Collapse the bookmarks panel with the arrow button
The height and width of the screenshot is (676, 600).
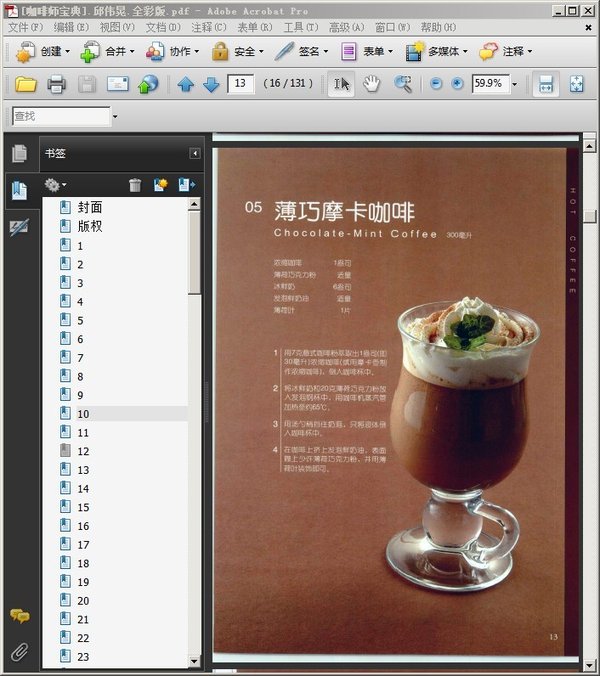click(195, 153)
